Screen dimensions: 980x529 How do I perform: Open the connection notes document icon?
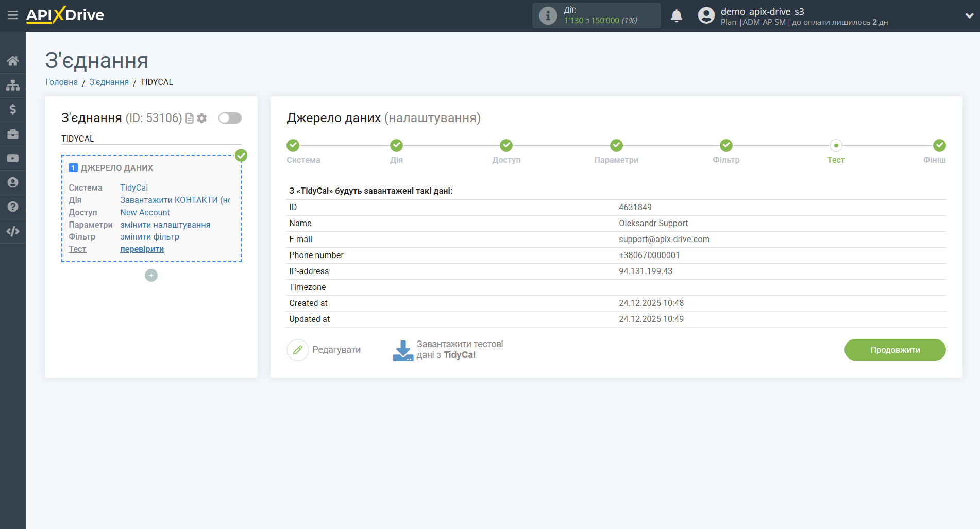click(190, 118)
